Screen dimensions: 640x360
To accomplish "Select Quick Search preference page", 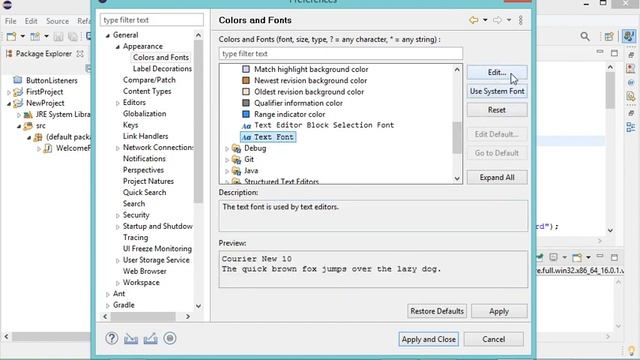I will 144,192.
